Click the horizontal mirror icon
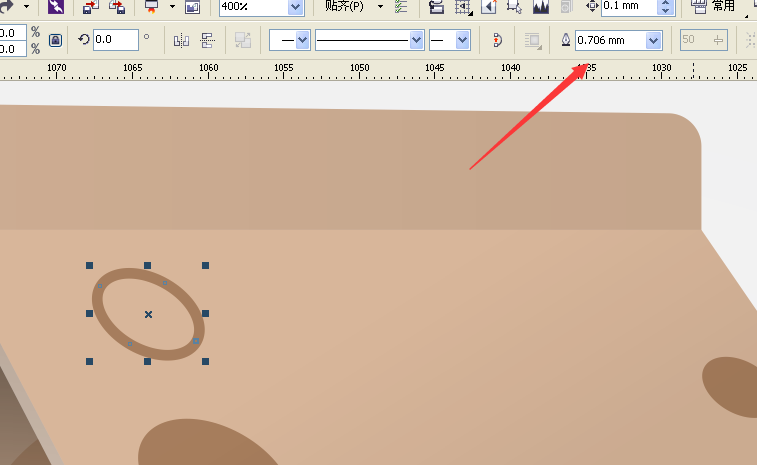 [x=181, y=41]
